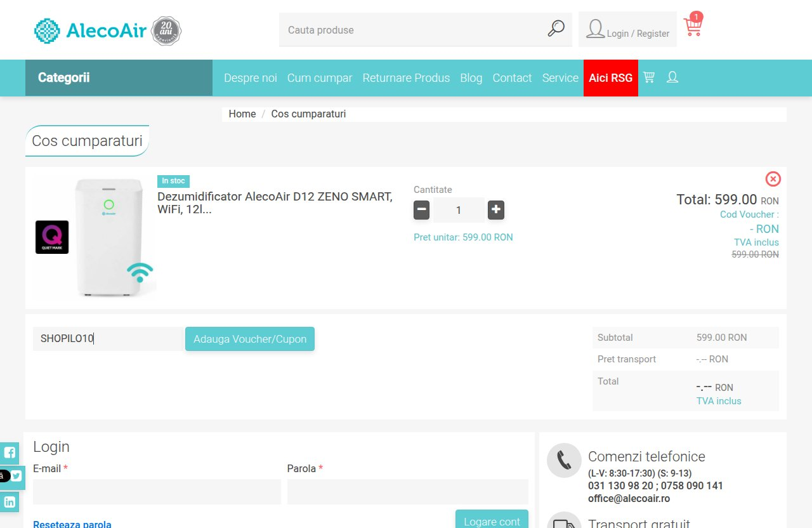Click the quantity value field
The width and height of the screenshot is (812, 528).
[x=459, y=210]
